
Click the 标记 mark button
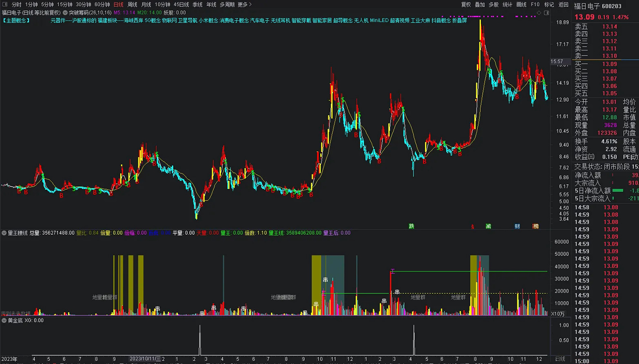549,4
